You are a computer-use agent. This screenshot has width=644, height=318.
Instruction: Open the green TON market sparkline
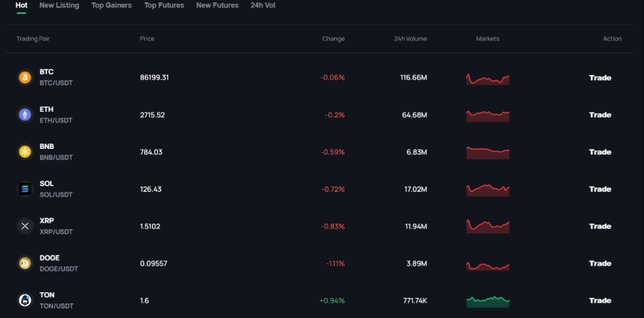488,302
